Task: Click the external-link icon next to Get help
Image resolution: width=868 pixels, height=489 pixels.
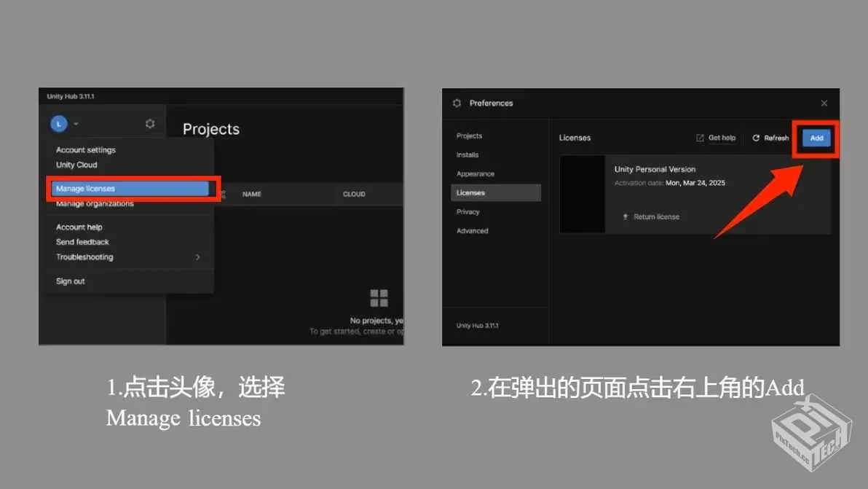Action: (700, 137)
